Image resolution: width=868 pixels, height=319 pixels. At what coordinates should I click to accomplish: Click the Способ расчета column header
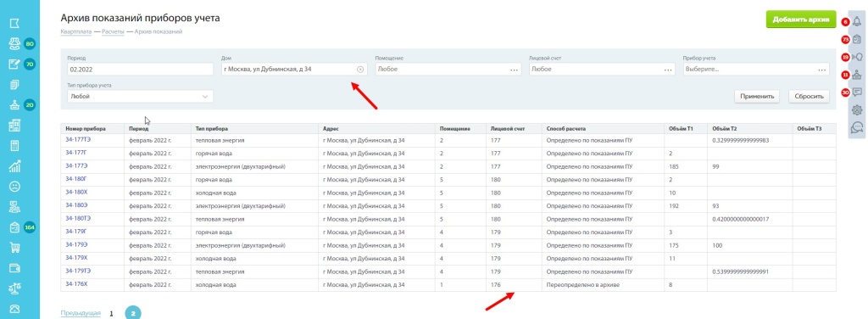click(x=603, y=128)
